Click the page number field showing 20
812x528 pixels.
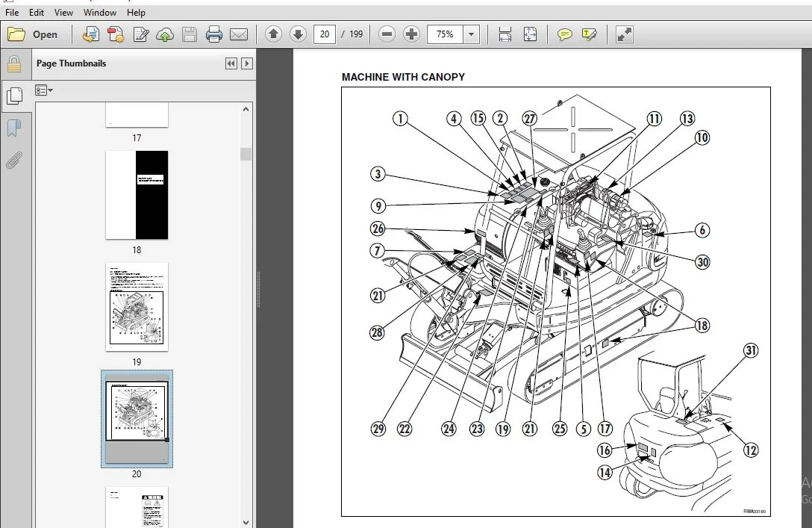click(325, 34)
